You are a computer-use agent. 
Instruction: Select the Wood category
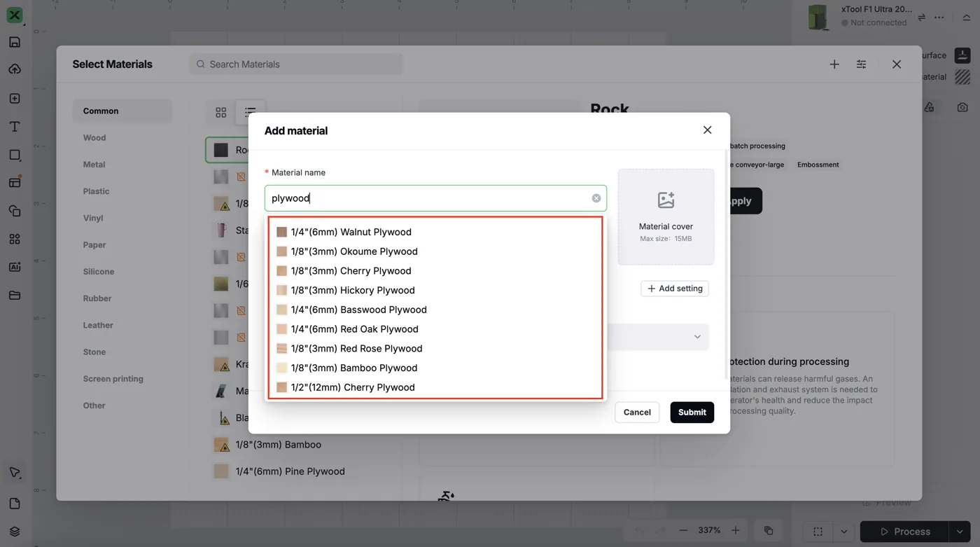coord(94,138)
